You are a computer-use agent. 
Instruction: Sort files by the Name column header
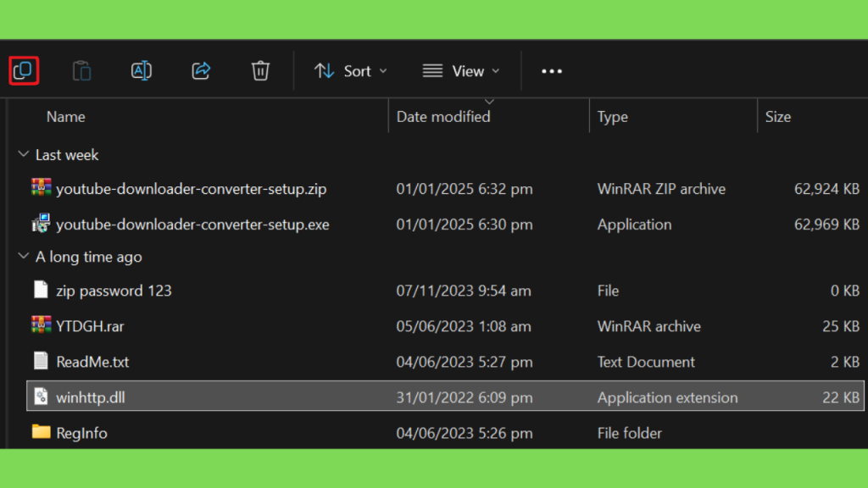pos(66,117)
